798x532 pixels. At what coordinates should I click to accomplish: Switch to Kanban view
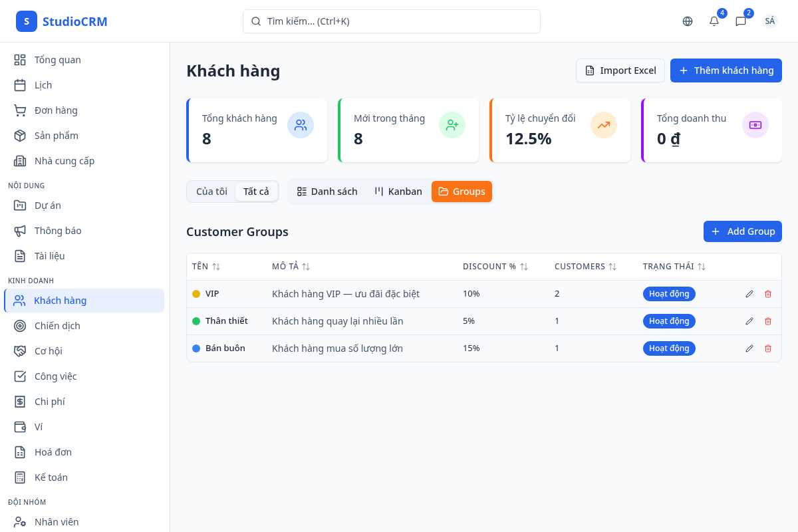coord(398,192)
